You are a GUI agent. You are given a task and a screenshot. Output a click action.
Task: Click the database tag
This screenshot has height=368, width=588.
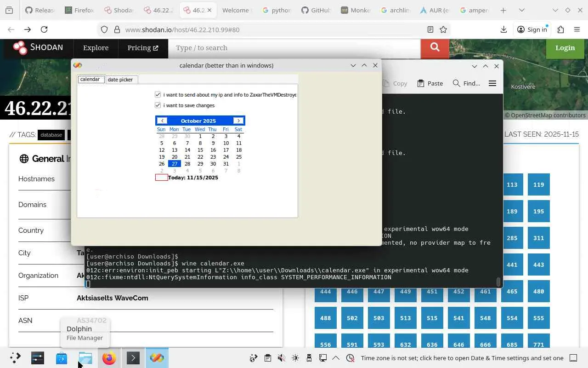pyautogui.click(x=51, y=135)
